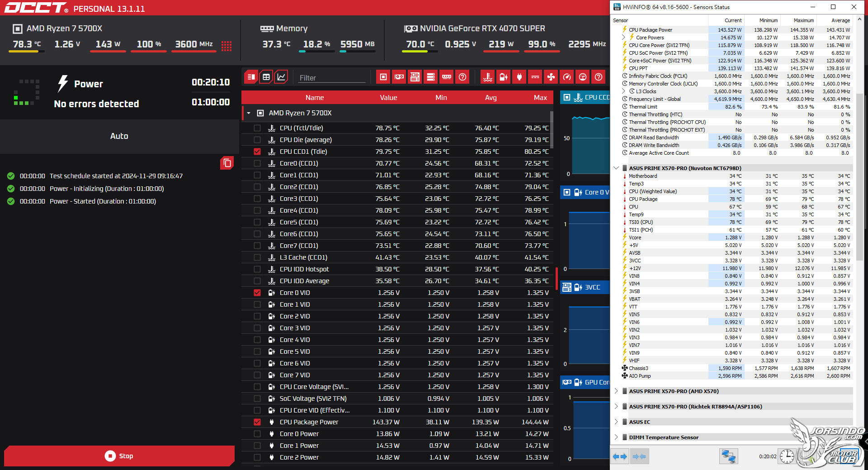
Task: Copy the OCCT test log entries
Action: point(227,163)
